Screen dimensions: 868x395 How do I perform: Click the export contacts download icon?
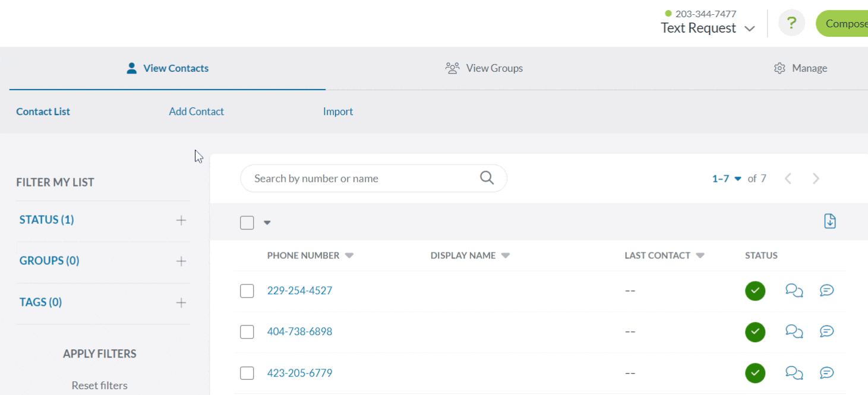(x=829, y=220)
